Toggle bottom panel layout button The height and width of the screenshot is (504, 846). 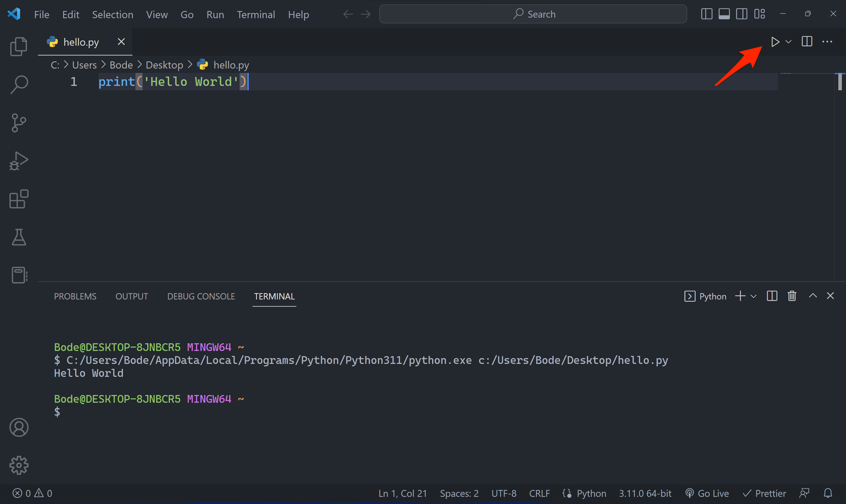[724, 14]
